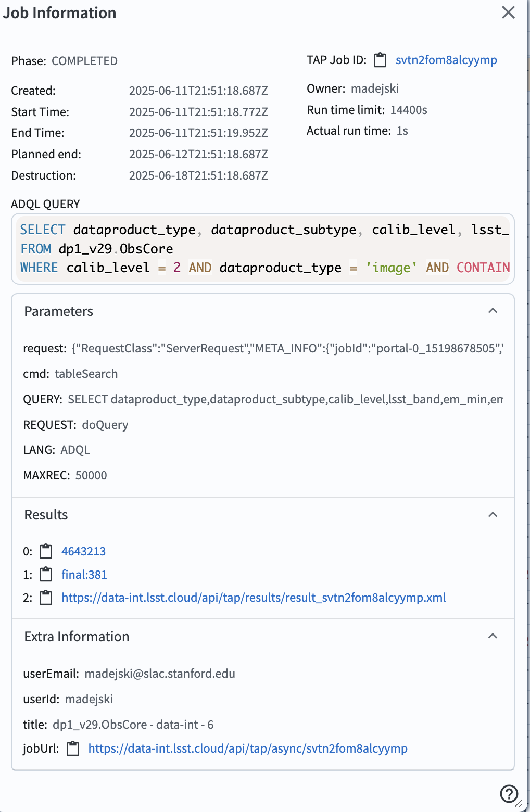The height and width of the screenshot is (812, 530).
Task: Click the request parameter JSON value
Action: [x=287, y=348]
